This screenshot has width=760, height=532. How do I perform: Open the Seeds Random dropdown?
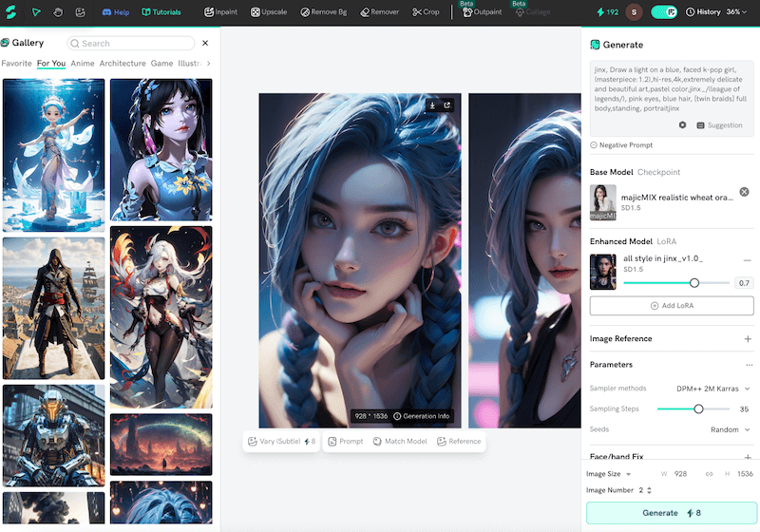pyautogui.click(x=730, y=429)
